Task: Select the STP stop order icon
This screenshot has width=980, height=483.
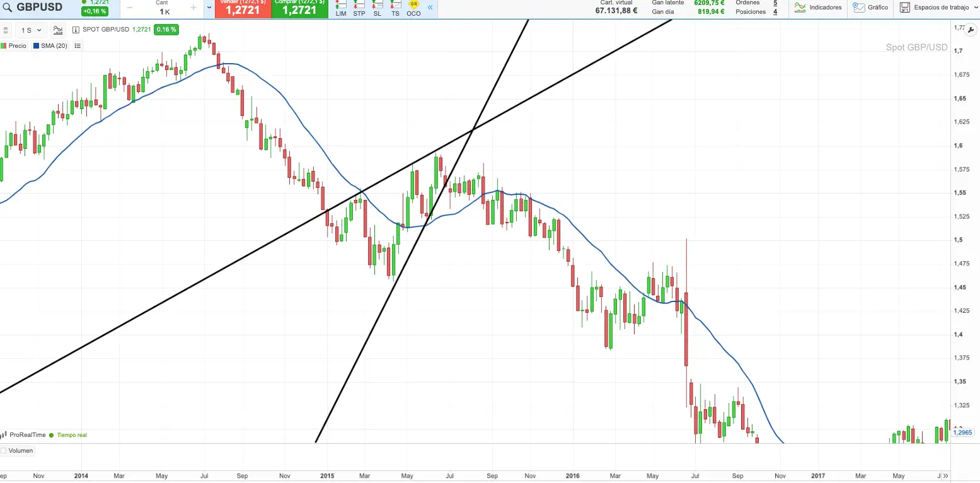Action: (359, 8)
